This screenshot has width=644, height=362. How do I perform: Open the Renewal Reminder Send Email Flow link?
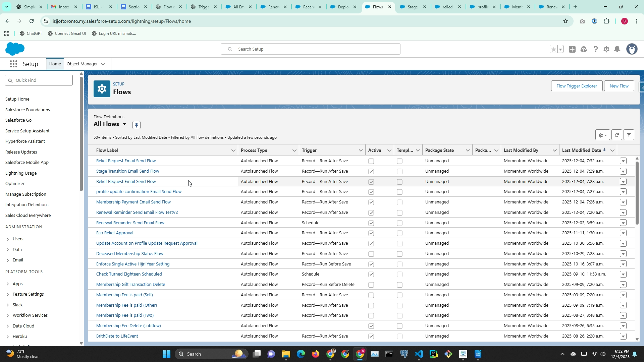click(x=130, y=223)
